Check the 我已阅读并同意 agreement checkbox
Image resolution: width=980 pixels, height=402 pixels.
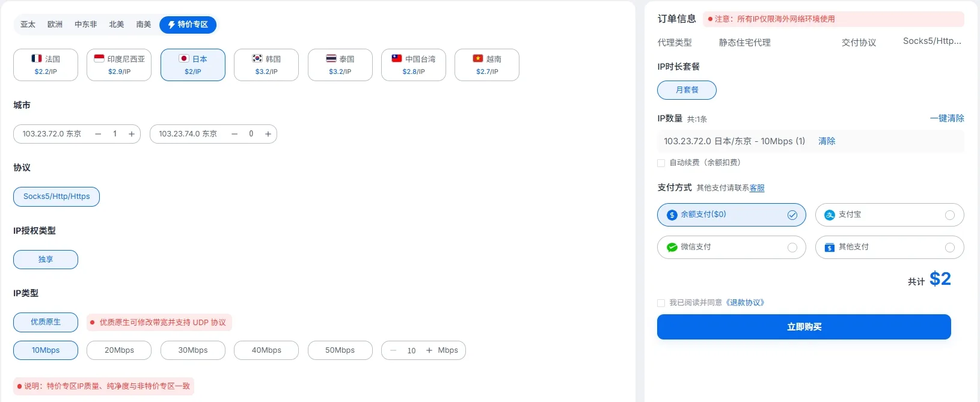coord(661,303)
